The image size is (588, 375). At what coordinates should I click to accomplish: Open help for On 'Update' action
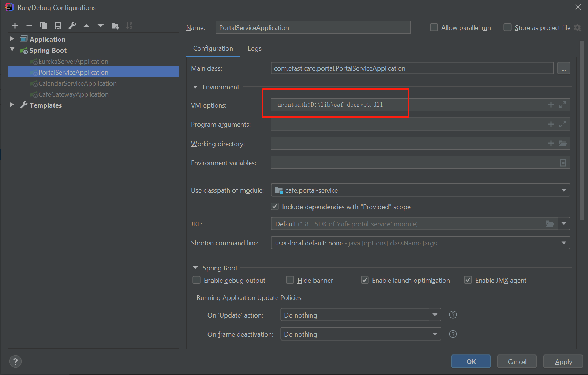click(453, 315)
